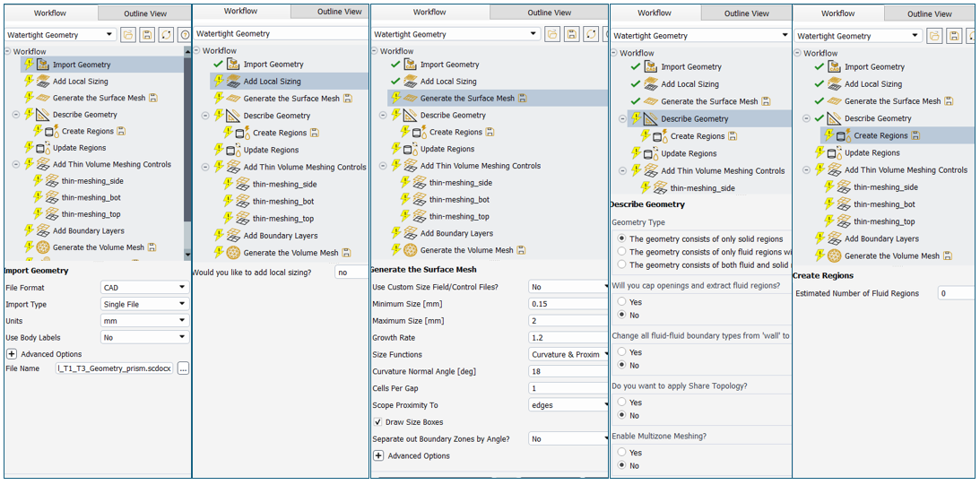Screen dimensions: 980x485
Task: Expand Advanced Options in Import Geometry panel
Action: click(x=11, y=354)
